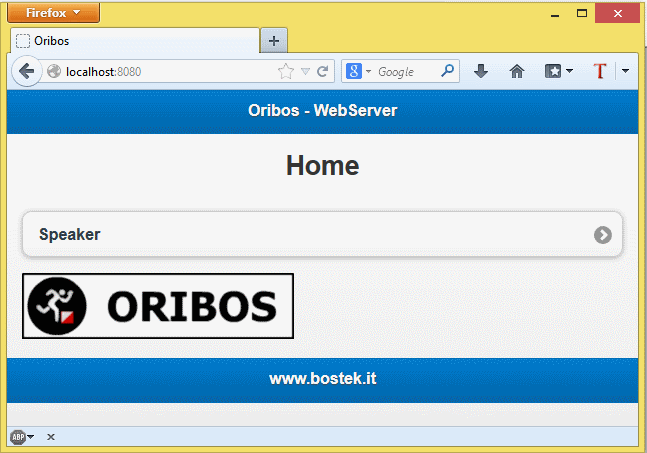
Task: Click the red T toolbar icon
Action: coord(600,71)
